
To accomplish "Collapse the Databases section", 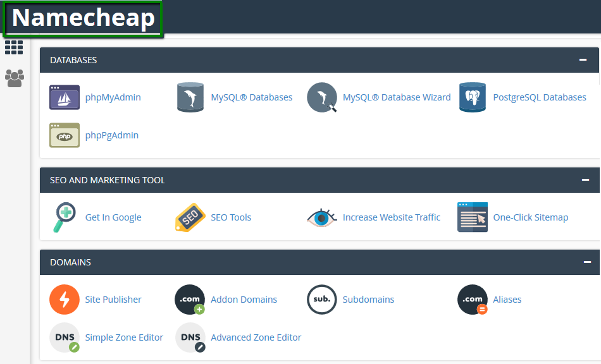I will [583, 59].
